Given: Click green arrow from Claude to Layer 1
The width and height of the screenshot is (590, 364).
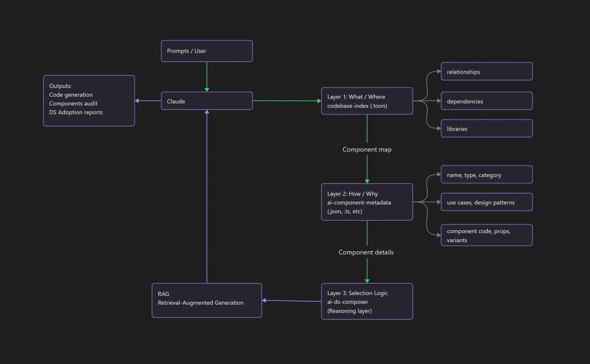Looking at the screenshot, I should pos(287,101).
